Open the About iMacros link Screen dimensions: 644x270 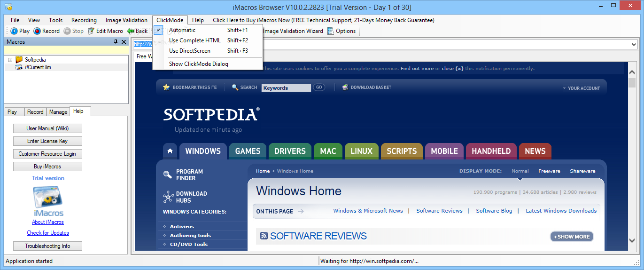click(48, 222)
